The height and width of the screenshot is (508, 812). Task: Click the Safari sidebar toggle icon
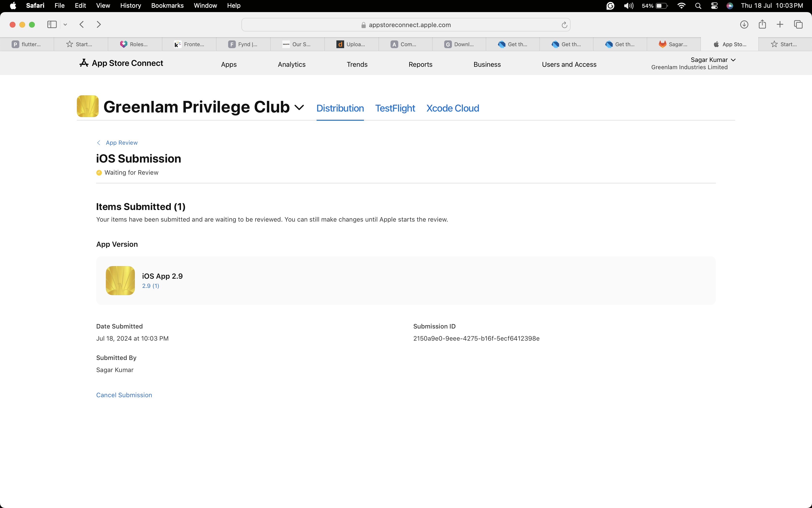coord(52,24)
